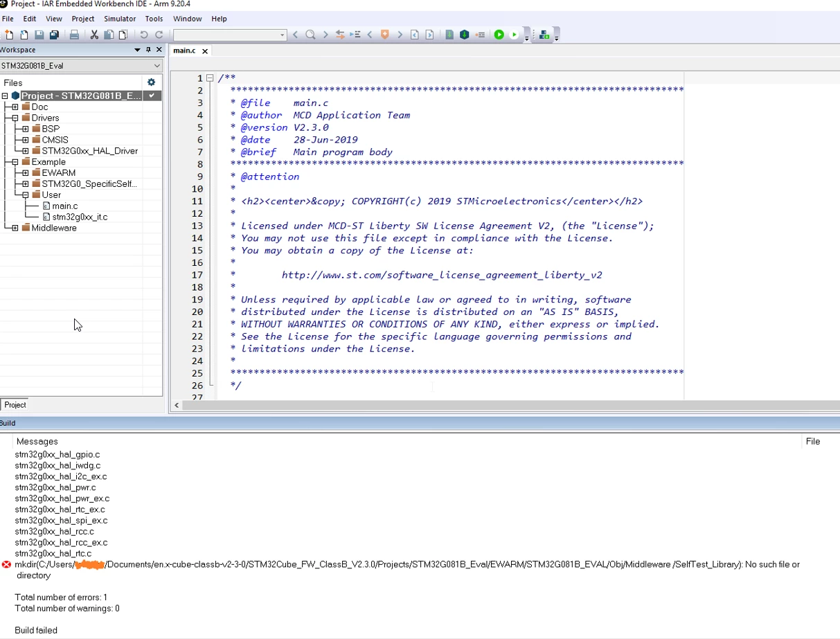This screenshot has height=639, width=840.
Task: Expand the Doc folder node
Action: [15, 107]
